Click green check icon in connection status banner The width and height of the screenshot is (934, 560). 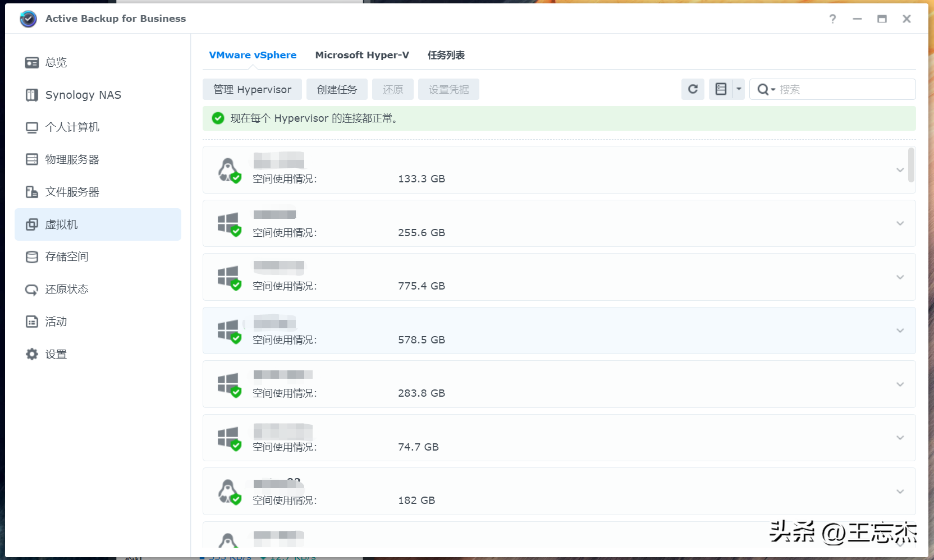point(218,118)
